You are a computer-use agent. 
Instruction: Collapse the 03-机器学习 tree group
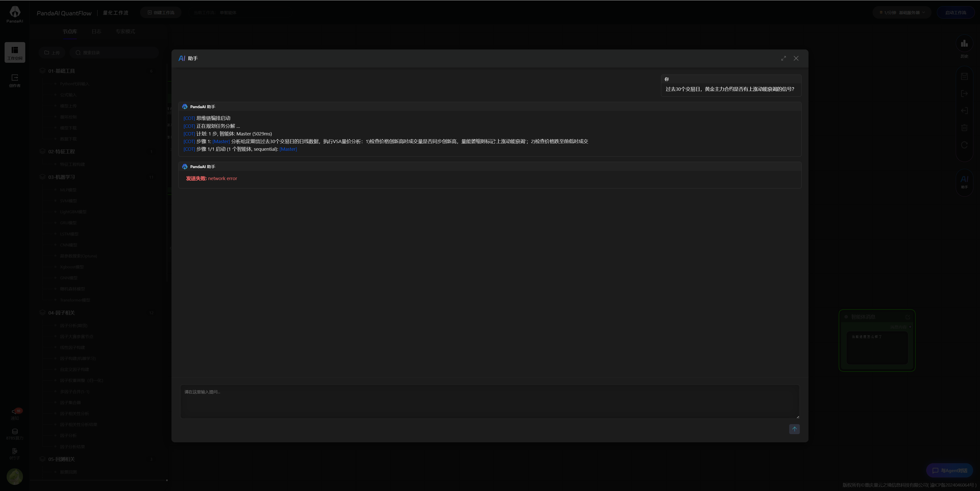tap(62, 177)
